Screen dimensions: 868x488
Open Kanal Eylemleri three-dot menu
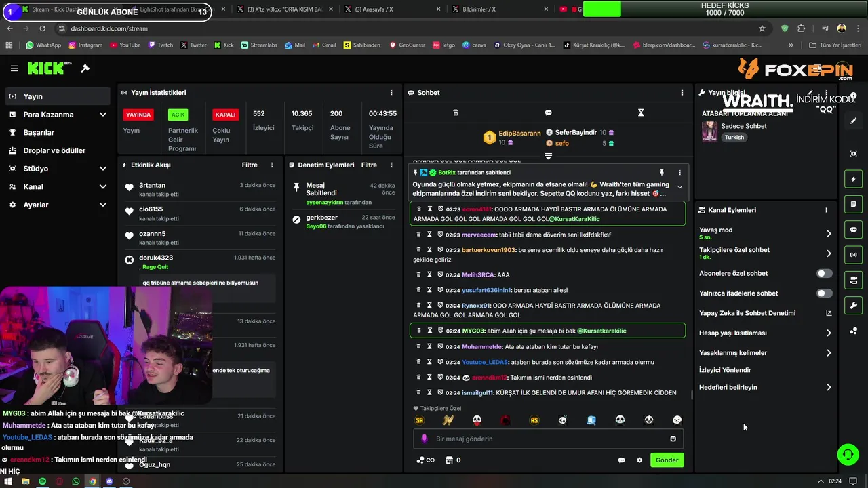tap(826, 210)
